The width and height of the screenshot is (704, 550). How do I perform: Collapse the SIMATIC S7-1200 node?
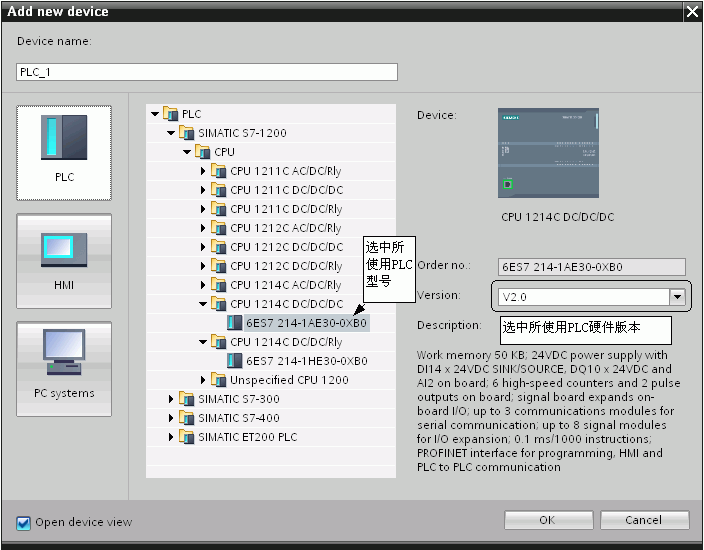tap(171, 133)
